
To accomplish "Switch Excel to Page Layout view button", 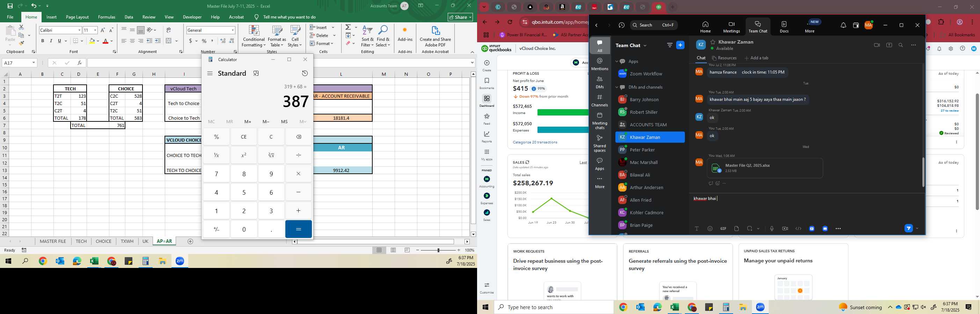I will pyautogui.click(x=393, y=250).
